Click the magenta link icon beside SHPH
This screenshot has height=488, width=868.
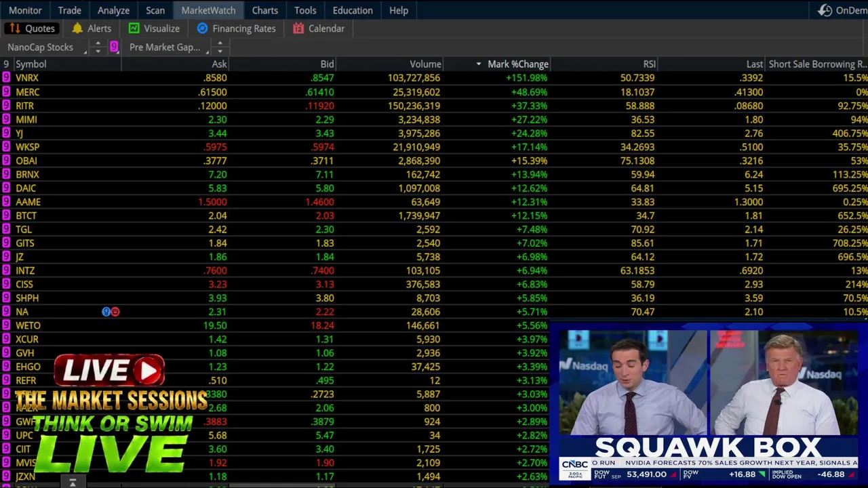[6, 298]
